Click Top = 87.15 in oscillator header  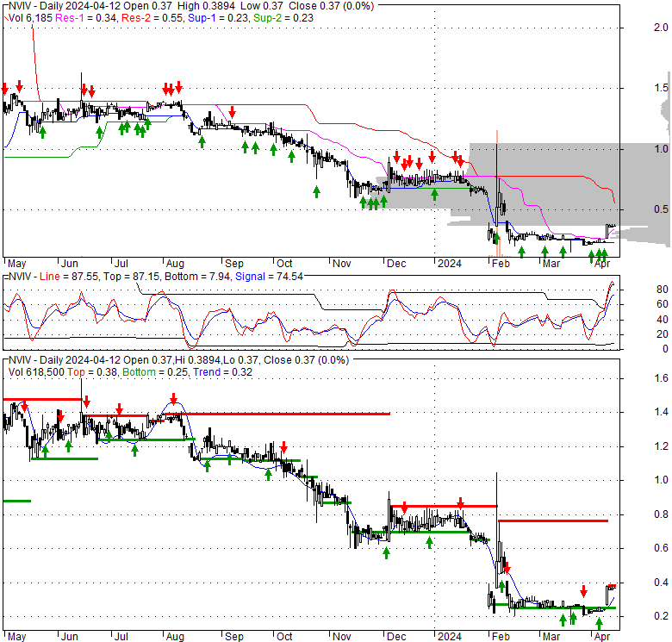point(131,277)
